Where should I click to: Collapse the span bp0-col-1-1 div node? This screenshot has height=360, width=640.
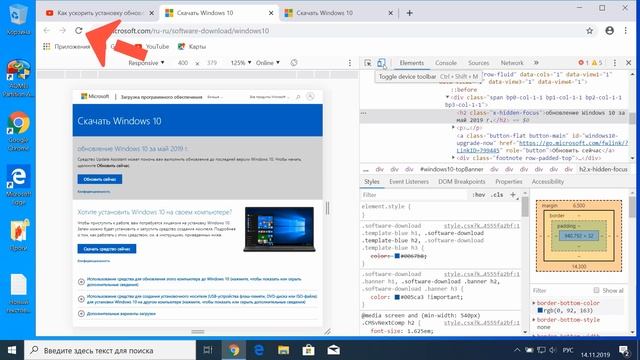click(x=448, y=97)
